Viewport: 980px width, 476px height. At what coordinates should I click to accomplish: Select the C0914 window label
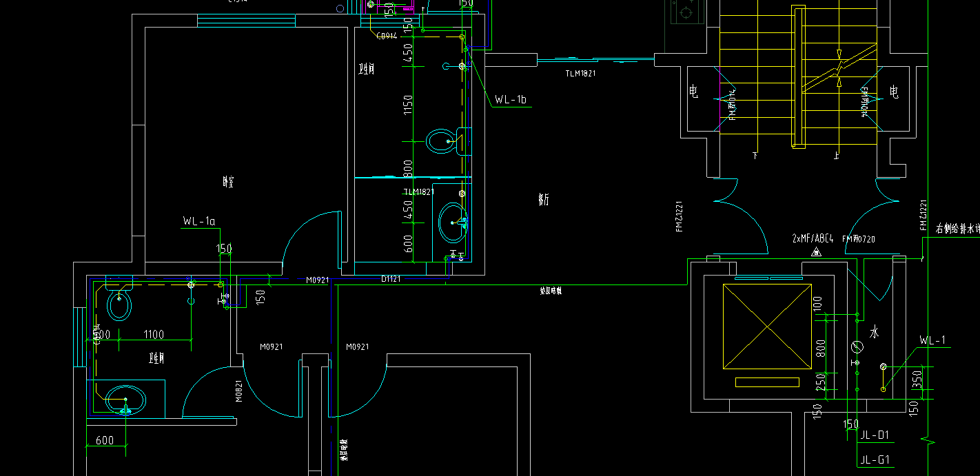tap(387, 37)
